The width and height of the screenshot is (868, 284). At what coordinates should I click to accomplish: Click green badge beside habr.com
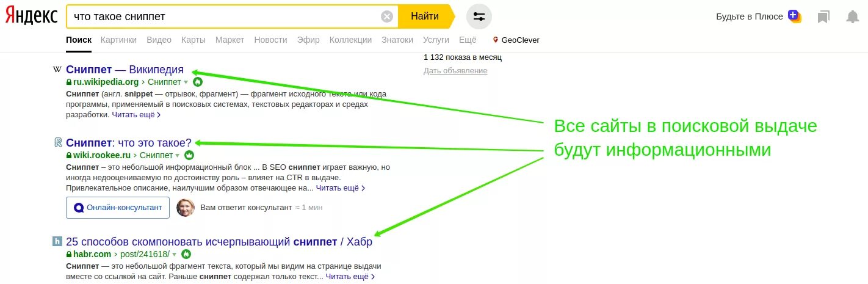coord(187,254)
